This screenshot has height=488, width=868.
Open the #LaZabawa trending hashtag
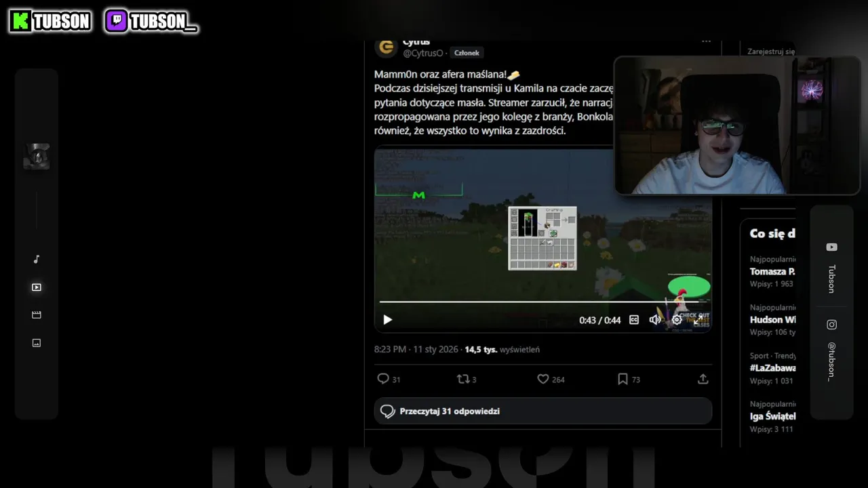pos(772,368)
